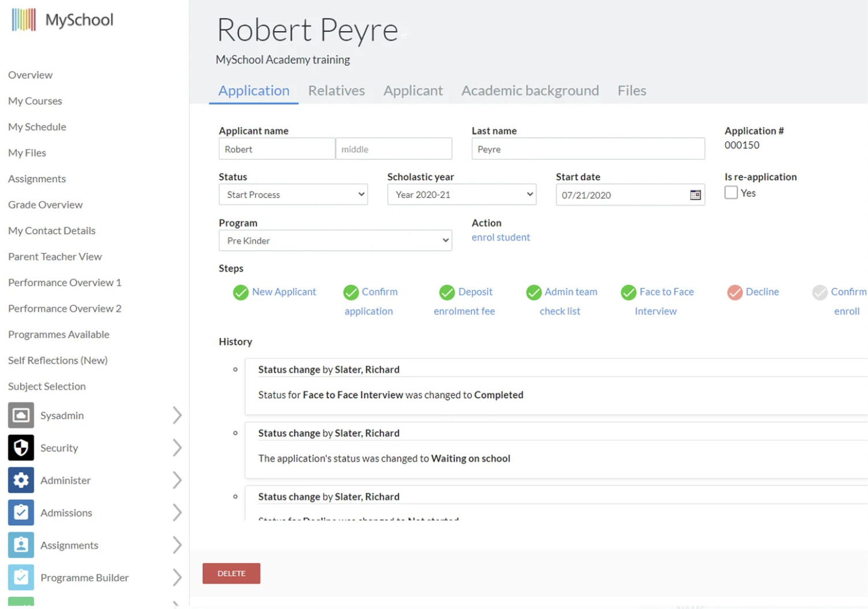This screenshot has height=609, width=868.
Task: Open the Program dropdown showing Pre Kinder
Action: [x=335, y=241]
